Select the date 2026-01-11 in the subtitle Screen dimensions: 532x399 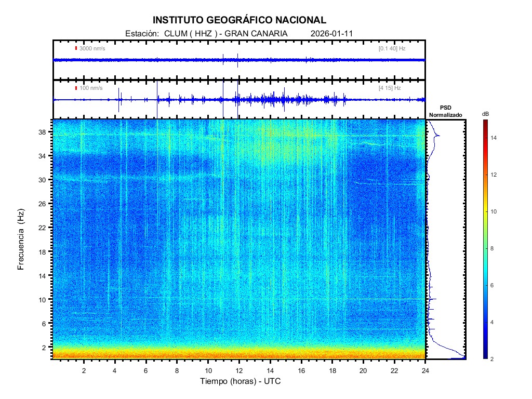coord(332,33)
